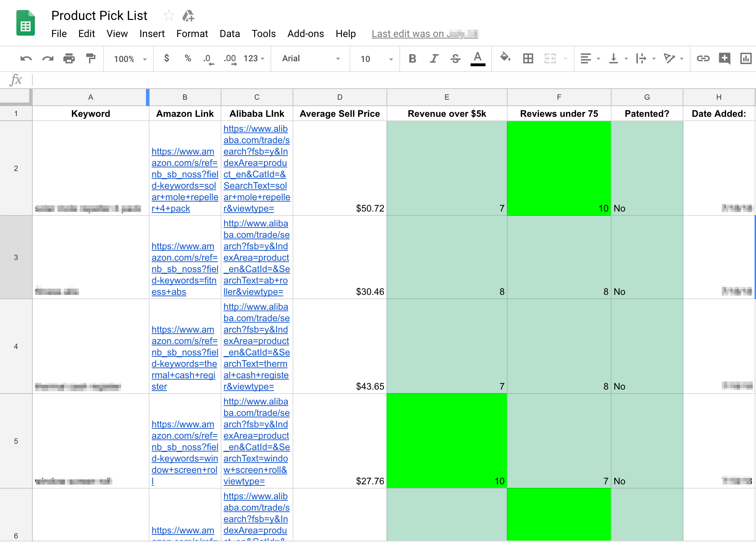Open the font size 10 dropdown

(376, 59)
